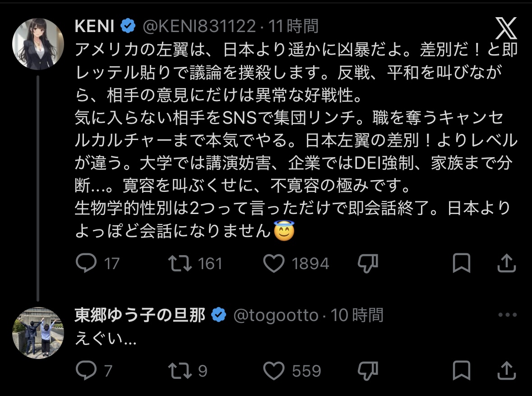The image size is (532, 396).
Task: Reply to the 東郷ゆう子の旦那 post
Action: pos(86,371)
